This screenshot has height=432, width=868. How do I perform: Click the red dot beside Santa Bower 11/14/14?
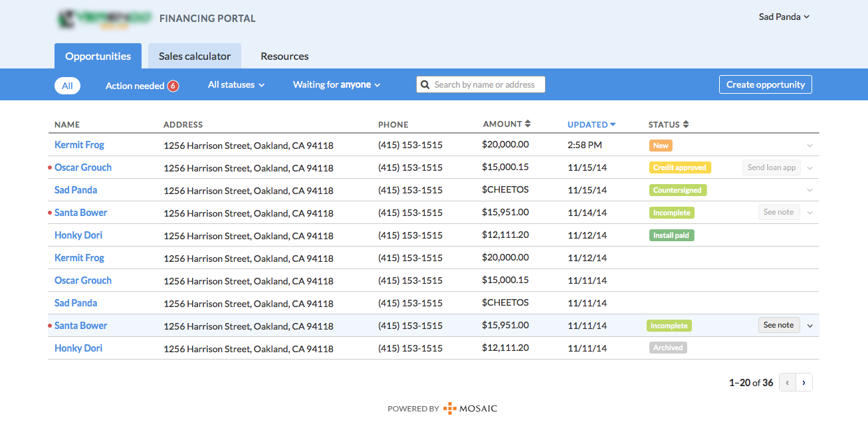point(50,213)
